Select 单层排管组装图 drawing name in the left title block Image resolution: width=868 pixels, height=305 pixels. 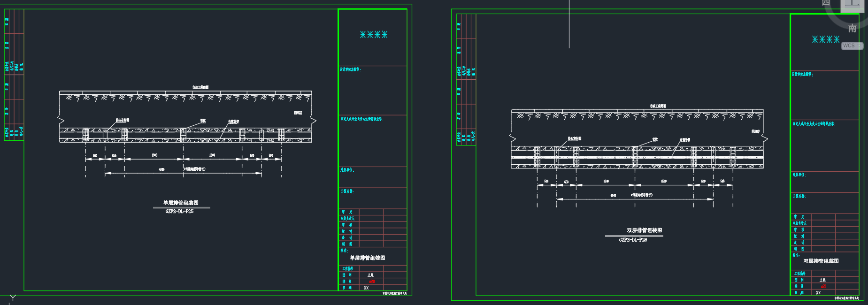click(x=367, y=258)
